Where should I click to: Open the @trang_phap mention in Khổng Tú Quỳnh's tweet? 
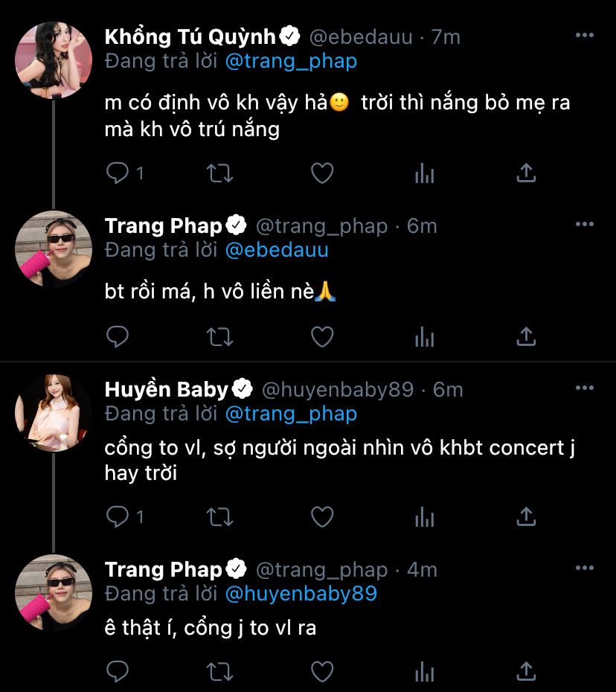click(x=291, y=61)
